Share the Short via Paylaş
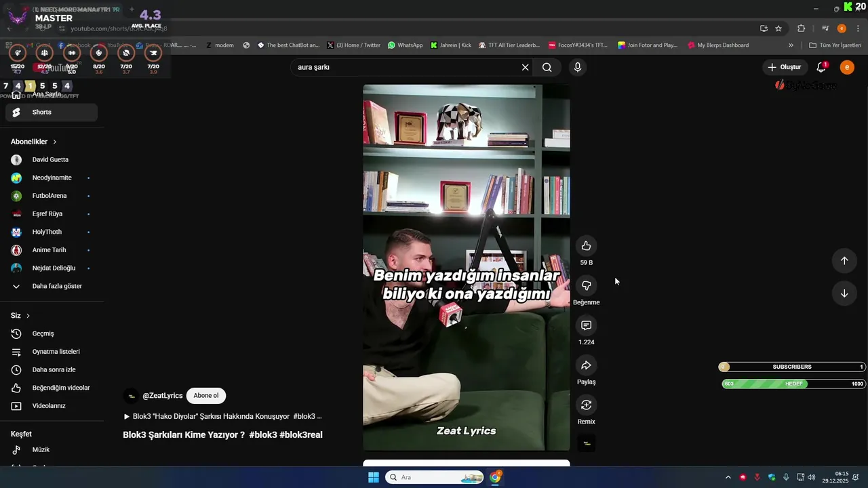Image resolution: width=868 pixels, height=488 pixels. 587,365
